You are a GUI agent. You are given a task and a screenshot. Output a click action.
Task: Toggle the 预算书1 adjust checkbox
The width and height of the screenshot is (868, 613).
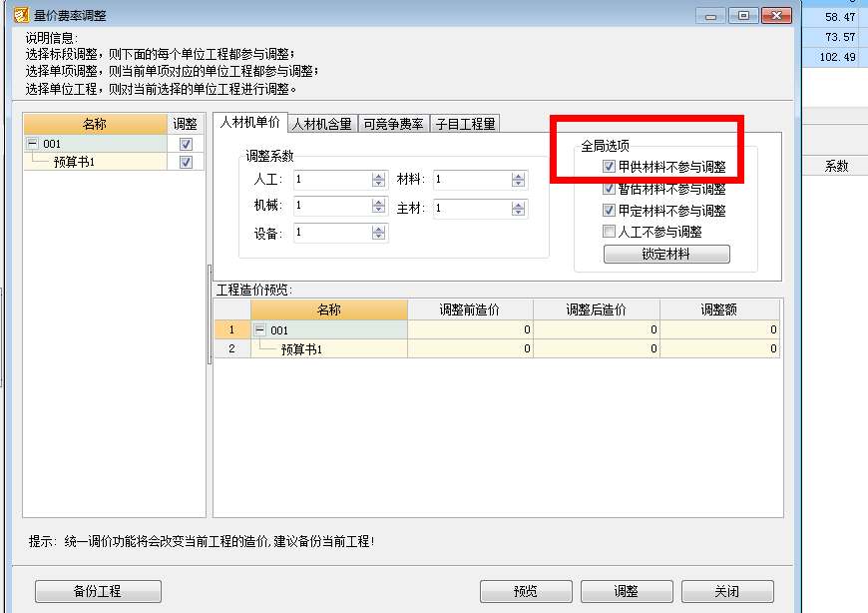[x=186, y=163]
